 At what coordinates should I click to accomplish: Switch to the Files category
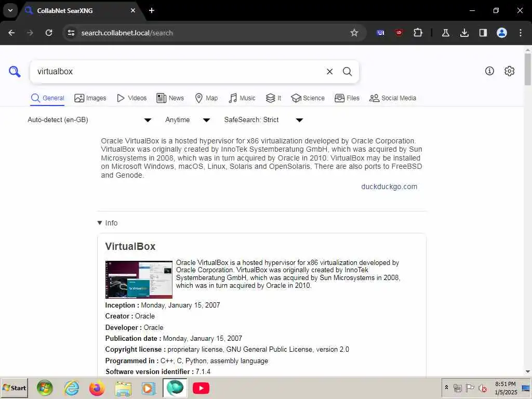[347, 98]
